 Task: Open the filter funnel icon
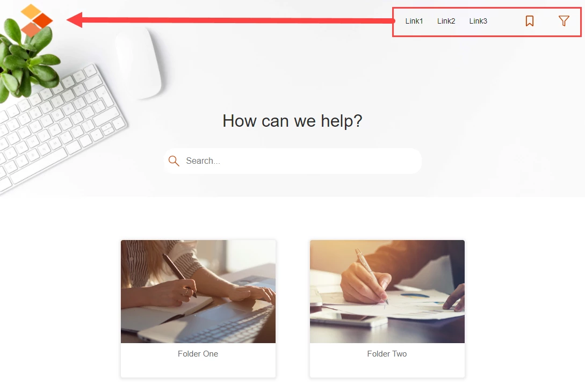pyautogui.click(x=564, y=21)
